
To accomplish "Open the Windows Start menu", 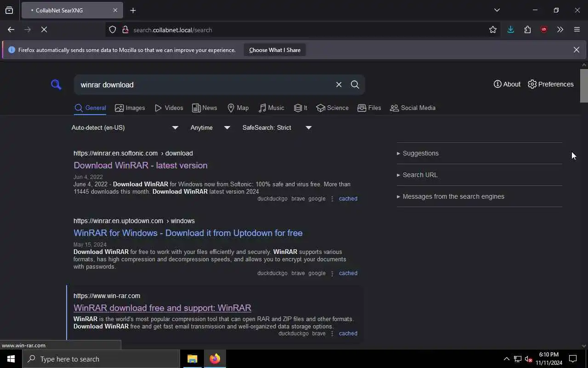I will click(x=11, y=359).
